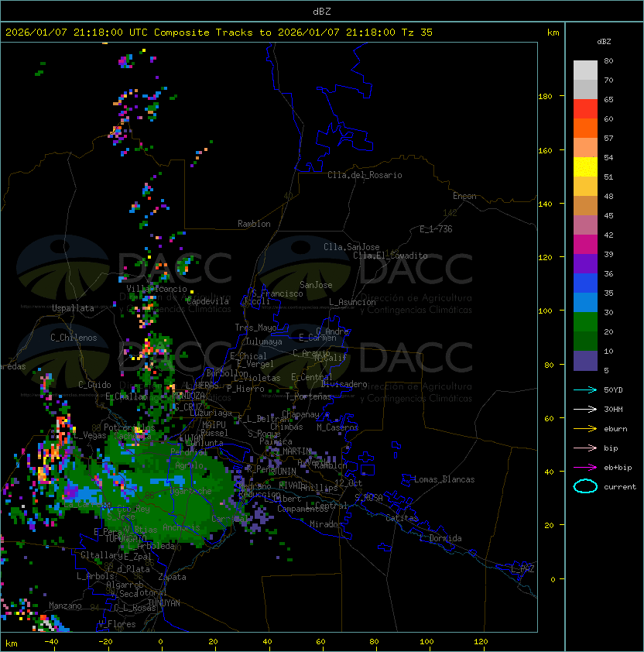Click the 'current' legend label
The image size is (644, 652).
pos(620,487)
